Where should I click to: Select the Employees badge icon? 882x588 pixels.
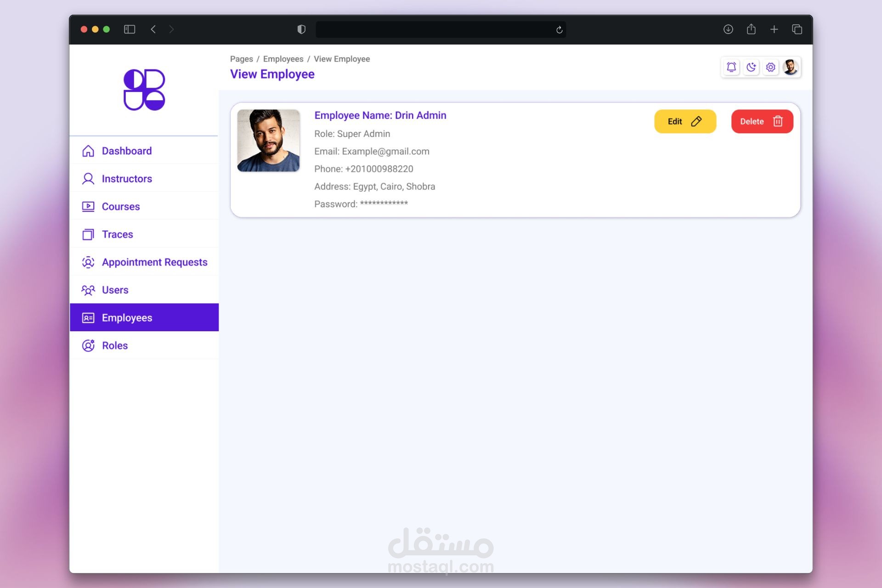pos(88,318)
